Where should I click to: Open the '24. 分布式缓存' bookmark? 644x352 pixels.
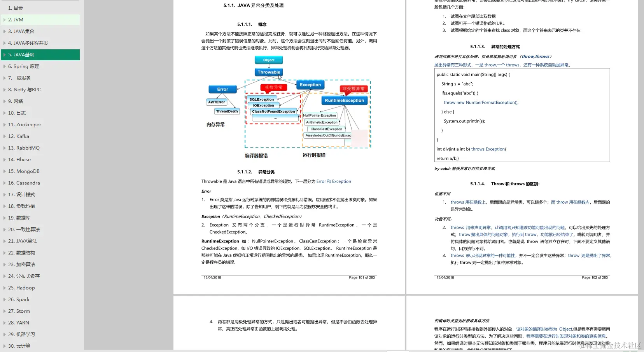click(24, 276)
